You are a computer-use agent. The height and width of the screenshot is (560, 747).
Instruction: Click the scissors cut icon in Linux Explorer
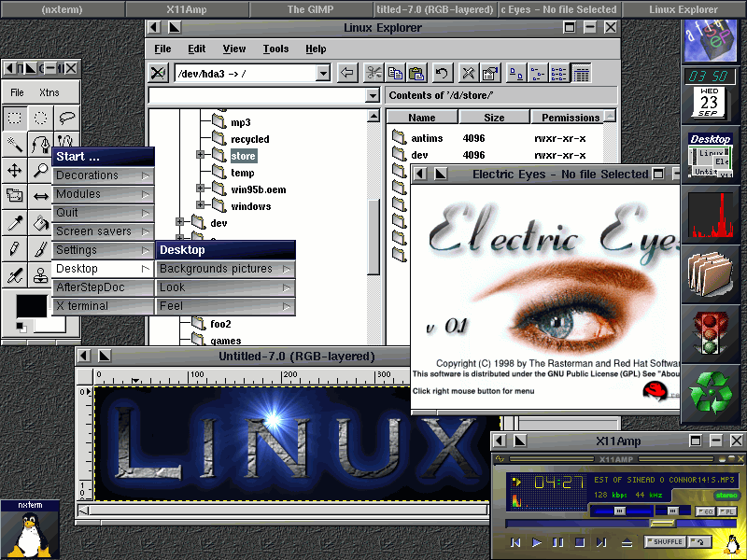point(373,73)
